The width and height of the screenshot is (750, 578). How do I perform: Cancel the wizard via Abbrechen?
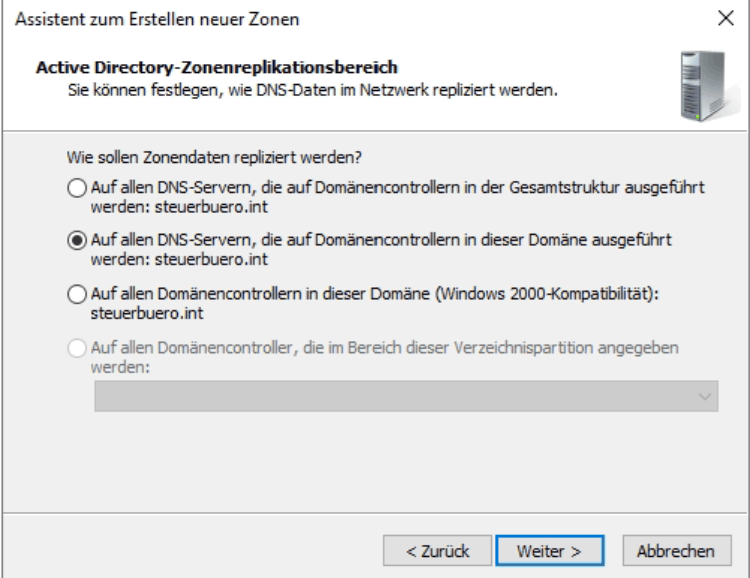677,551
